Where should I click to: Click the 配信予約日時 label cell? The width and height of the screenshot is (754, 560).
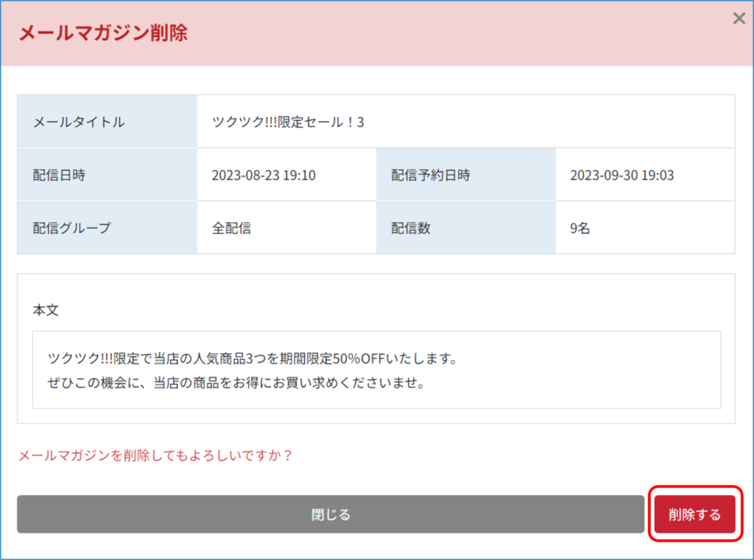tap(465, 174)
